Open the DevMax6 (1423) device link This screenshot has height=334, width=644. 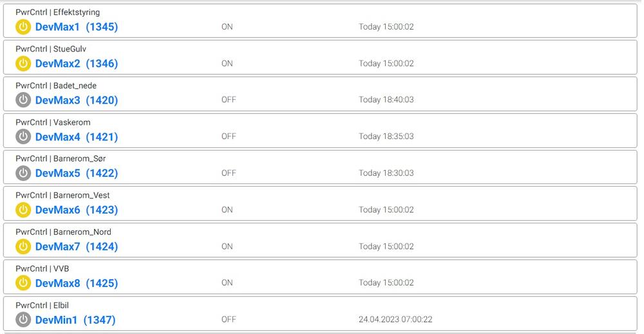pyautogui.click(x=76, y=210)
